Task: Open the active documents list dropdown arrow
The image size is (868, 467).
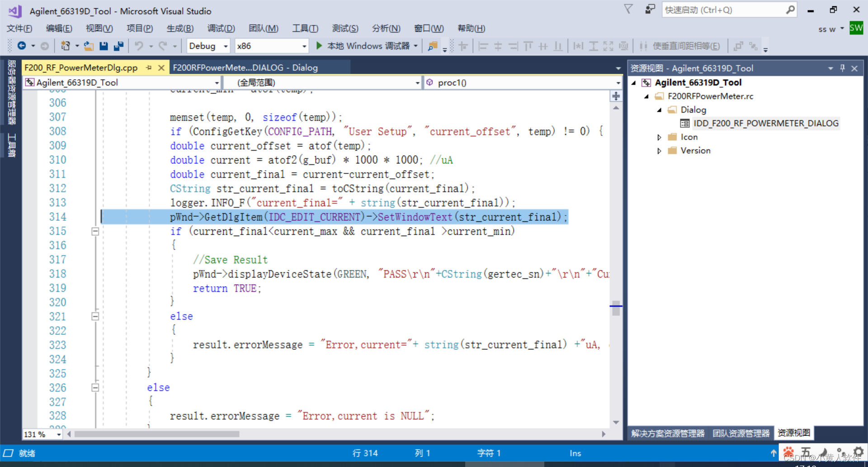Action: click(618, 68)
